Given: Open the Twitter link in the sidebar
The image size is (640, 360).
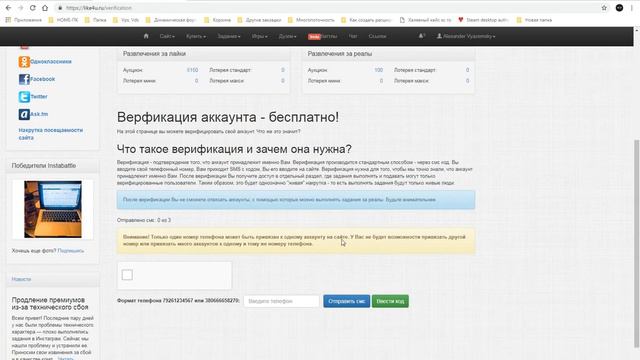Looking at the screenshot, I should tap(39, 97).
